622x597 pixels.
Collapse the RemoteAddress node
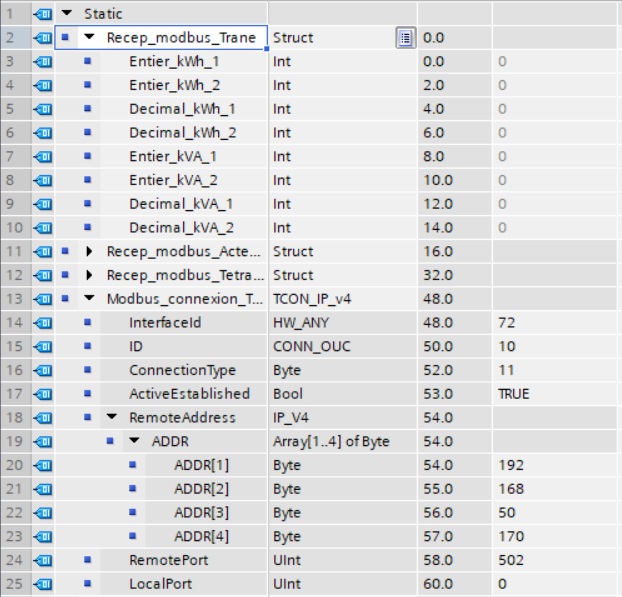(x=111, y=418)
